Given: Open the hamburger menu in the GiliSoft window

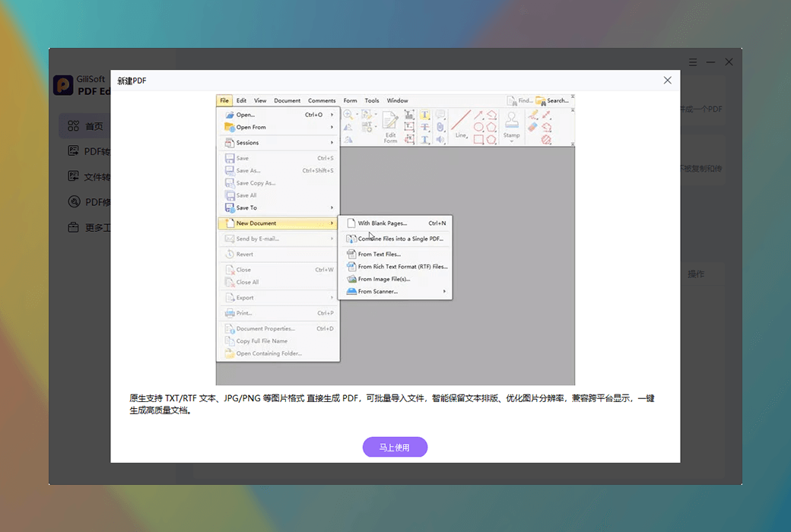Looking at the screenshot, I should pyautogui.click(x=693, y=62).
